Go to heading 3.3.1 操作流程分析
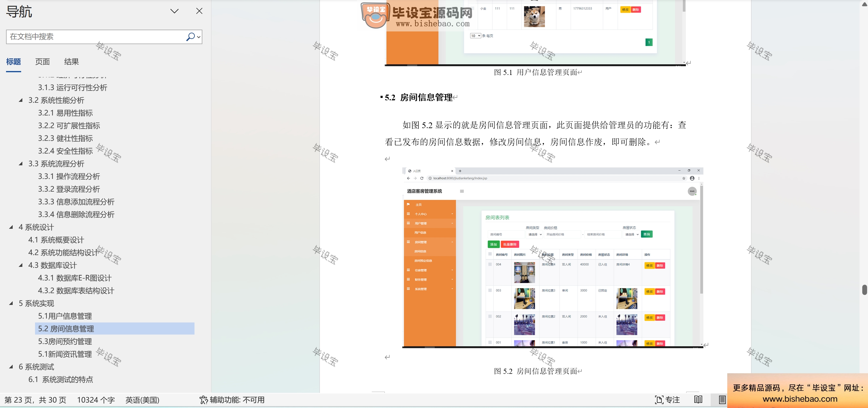 click(69, 176)
